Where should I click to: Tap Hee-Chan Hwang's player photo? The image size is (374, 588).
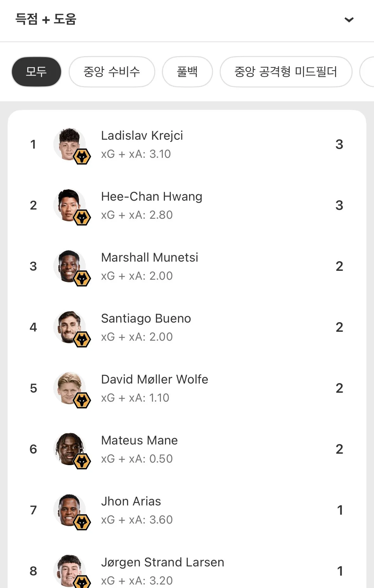[69, 205]
